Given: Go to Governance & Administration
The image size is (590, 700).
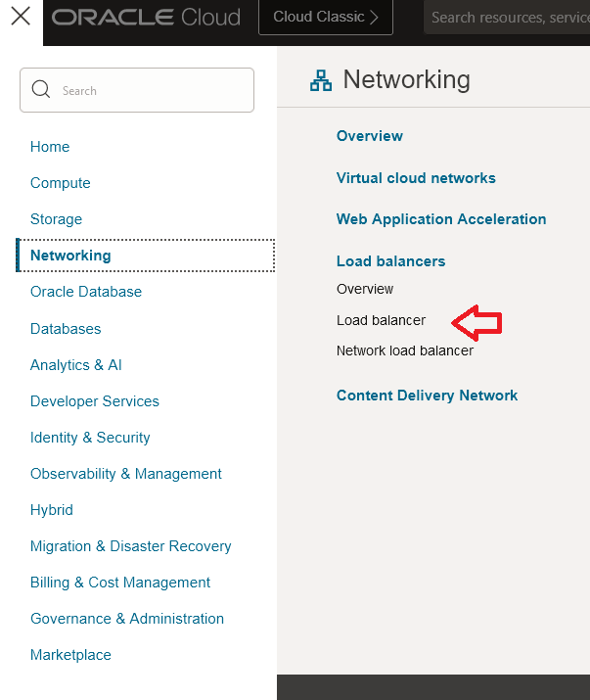Looking at the screenshot, I should (x=127, y=619).
